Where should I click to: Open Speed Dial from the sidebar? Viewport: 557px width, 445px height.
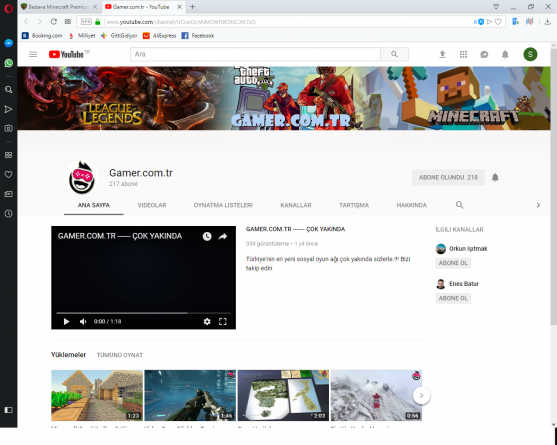click(9, 155)
